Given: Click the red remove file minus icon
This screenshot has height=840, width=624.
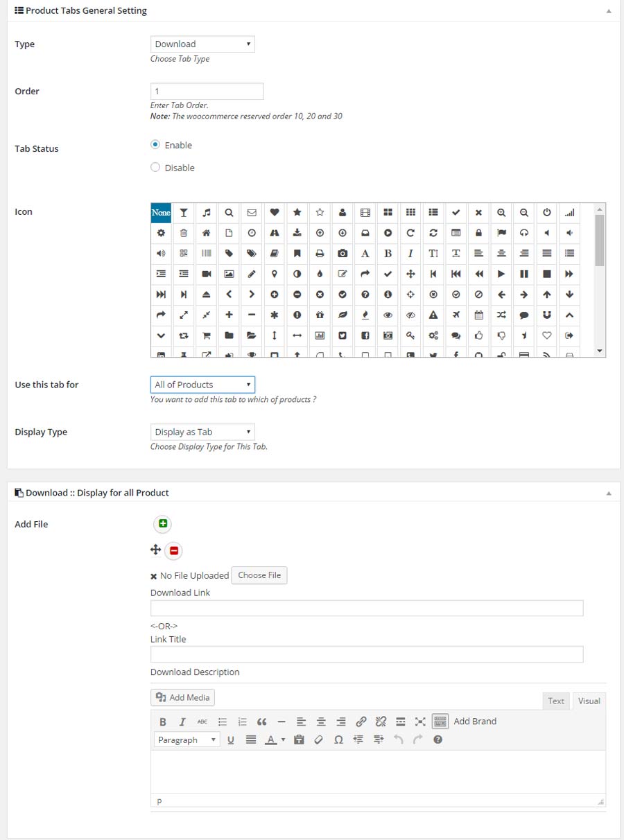Looking at the screenshot, I should click(x=174, y=550).
